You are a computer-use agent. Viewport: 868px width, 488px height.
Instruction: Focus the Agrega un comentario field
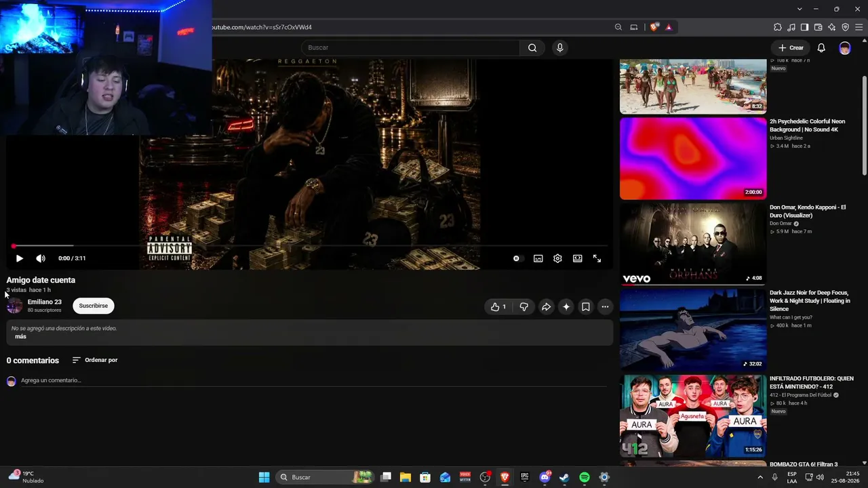[313, 380]
